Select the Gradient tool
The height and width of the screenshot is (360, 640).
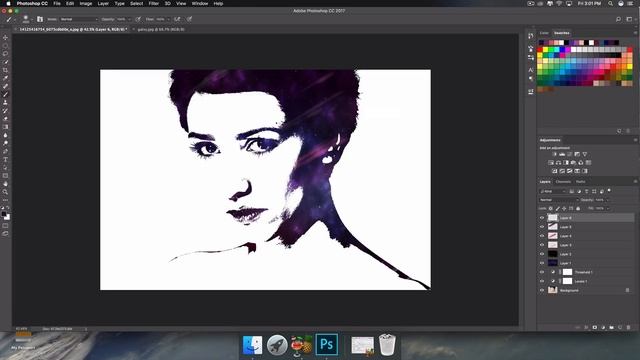pyautogui.click(x=5, y=127)
